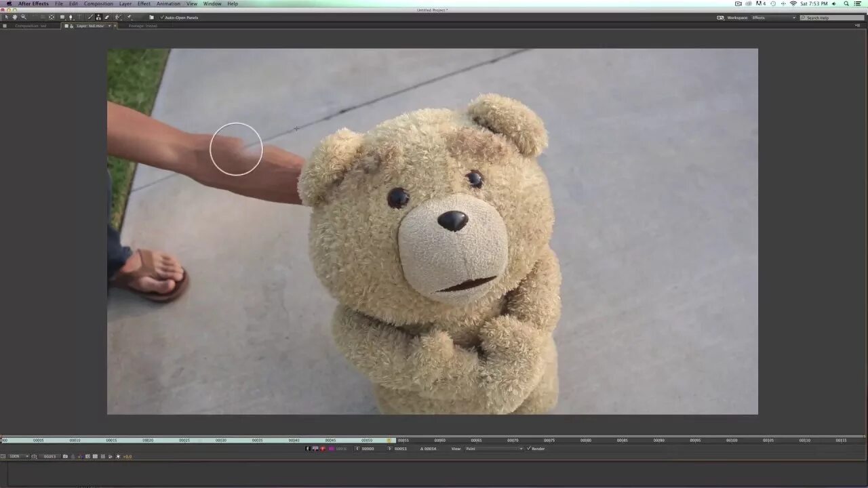Viewport: 868px width, 488px height.
Task: Select the Puppet Pin tool
Action: point(130,17)
